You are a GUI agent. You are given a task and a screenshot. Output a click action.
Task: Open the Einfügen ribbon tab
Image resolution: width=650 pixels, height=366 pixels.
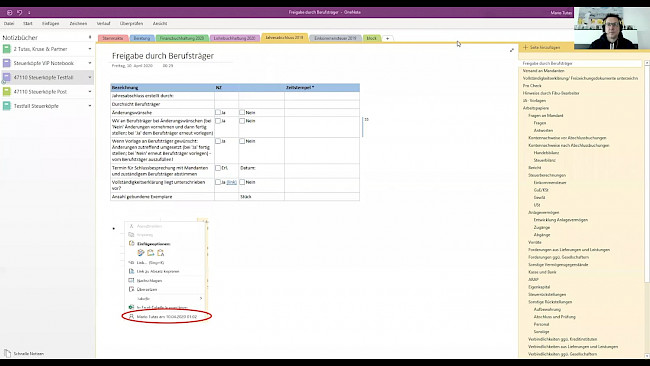point(51,24)
